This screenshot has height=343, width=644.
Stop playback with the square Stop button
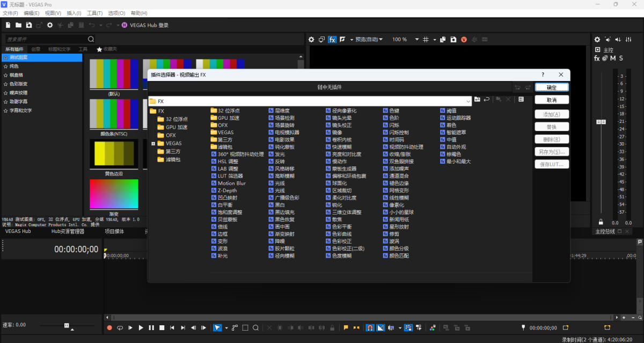coord(162,327)
